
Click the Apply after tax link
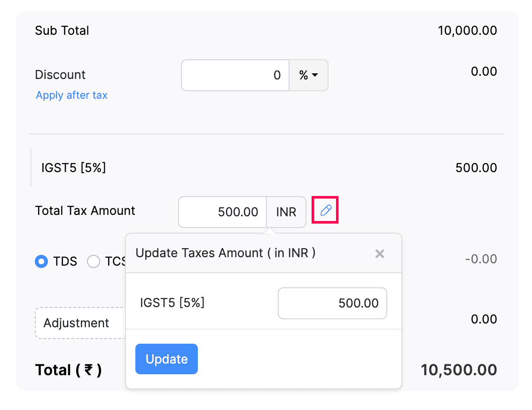click(x=71, y=95)
